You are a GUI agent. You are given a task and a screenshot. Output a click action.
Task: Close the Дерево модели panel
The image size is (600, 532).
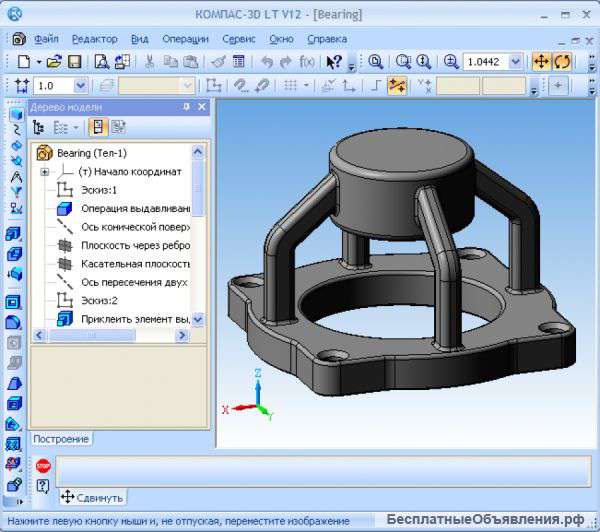tap(202, 107)
